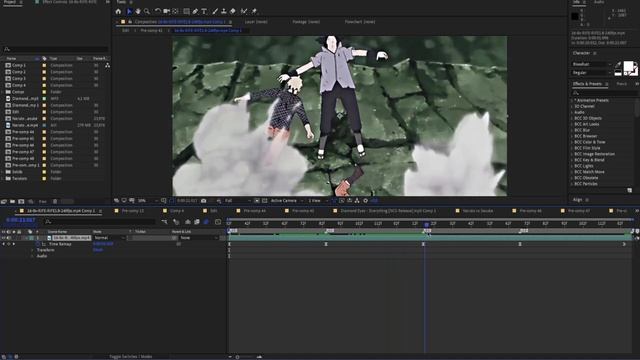This screenshot has width=640, height=360.
Task: Toggle Frame Blending enable in timeline
Action: coord(197,222)
